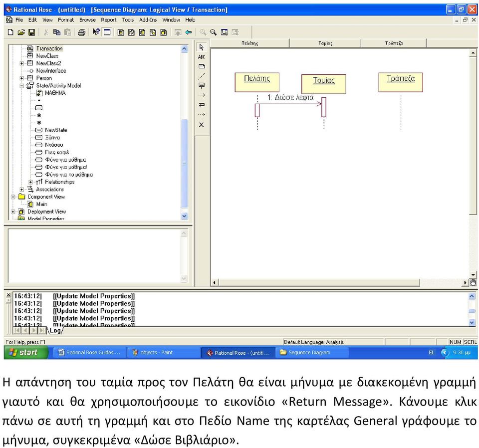The image size is (479, 448).
Task: Select the Main component diagram item
Action: click(x=41, y=205)
